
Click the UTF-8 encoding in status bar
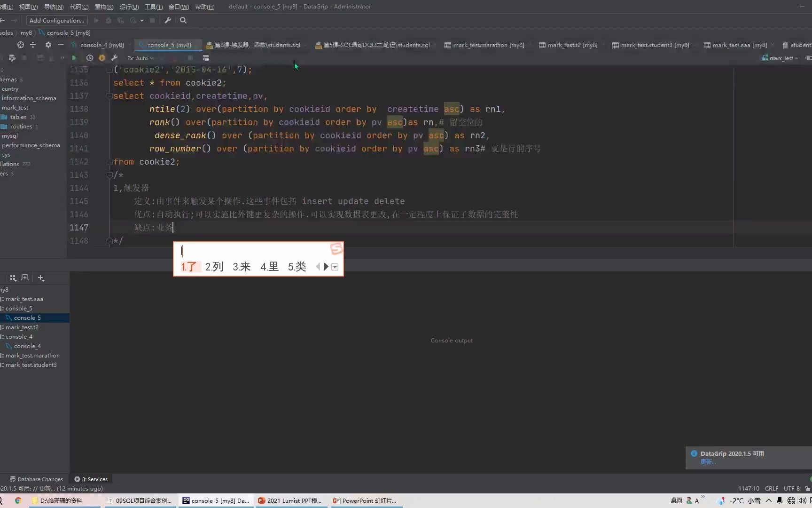792,488
